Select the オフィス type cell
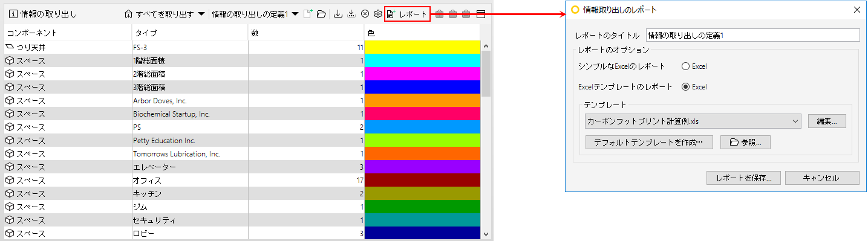The height and width of the screenshot is (241, 868). [x=190, y=180]
